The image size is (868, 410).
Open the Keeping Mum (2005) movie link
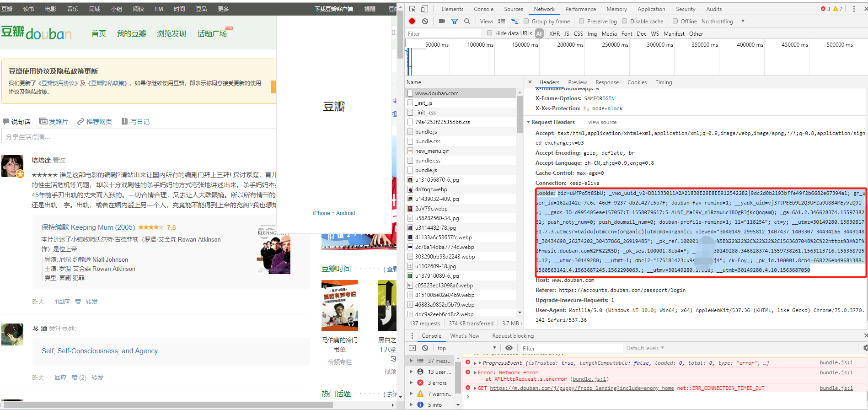click(88, 227)
